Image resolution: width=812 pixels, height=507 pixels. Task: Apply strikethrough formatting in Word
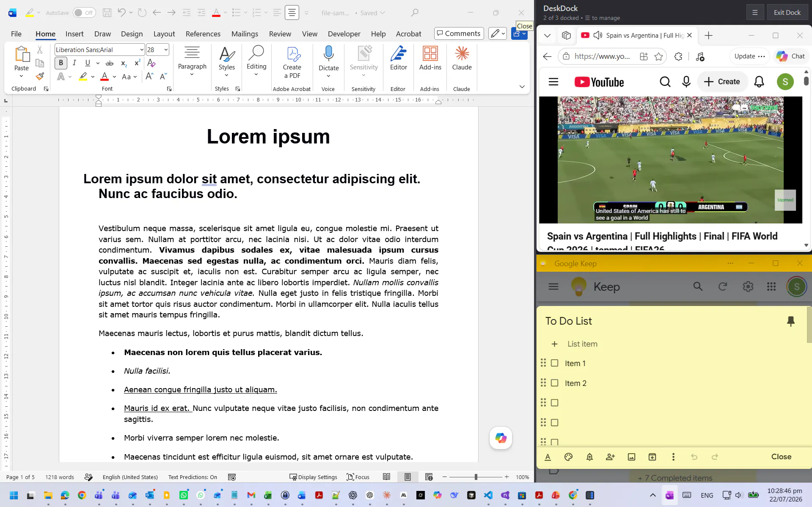pos(110,63)
